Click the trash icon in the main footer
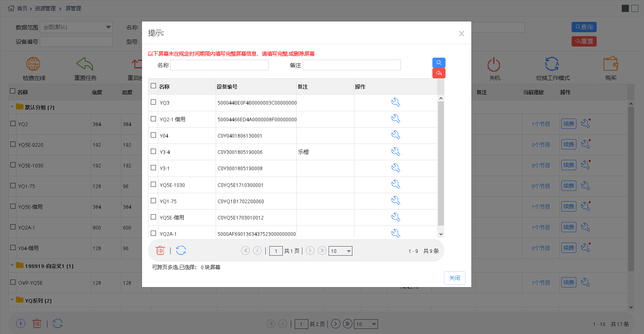The width and height of the screenshot is (644, 334). pyautogui.click(x=37, y=324)
